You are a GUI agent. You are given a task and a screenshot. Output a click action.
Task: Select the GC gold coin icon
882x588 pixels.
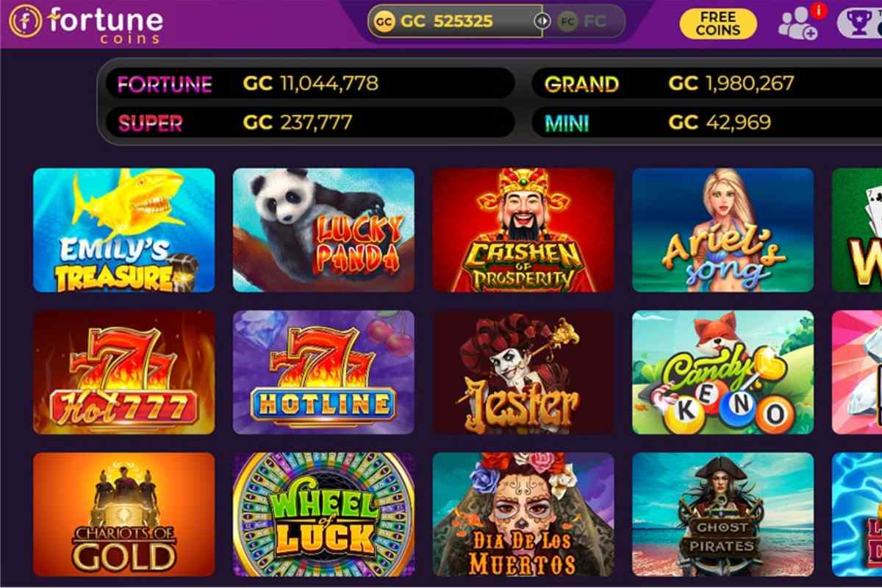click(384, 22)
